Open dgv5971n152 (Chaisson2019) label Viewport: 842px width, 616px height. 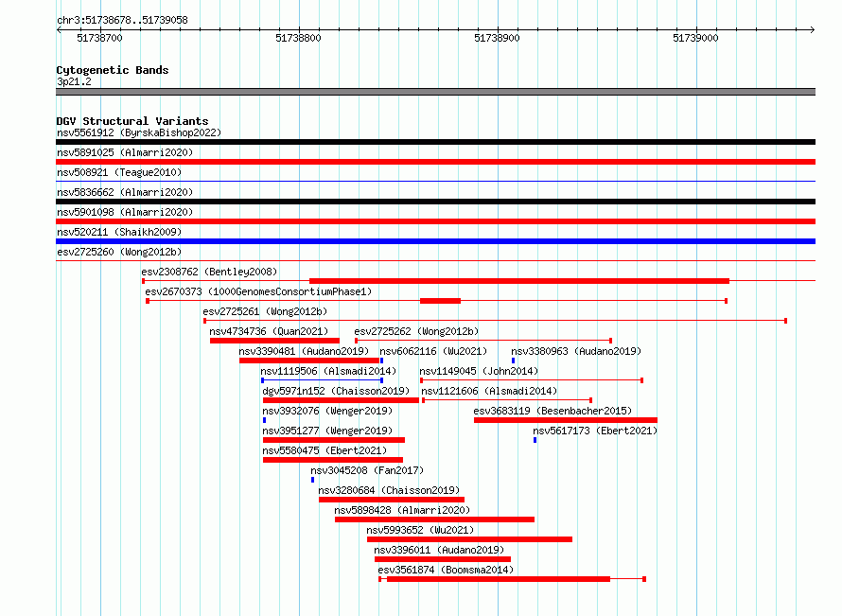tap(336, 391)
